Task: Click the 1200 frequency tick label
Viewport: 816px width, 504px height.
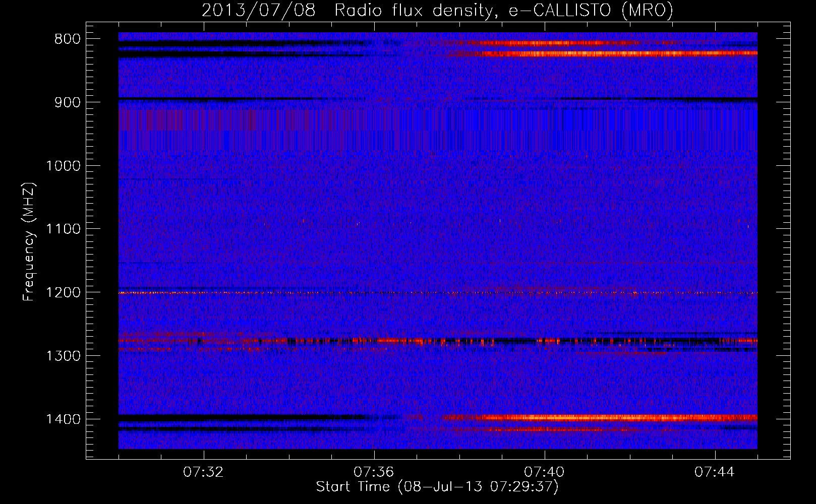Action: [63, 293]
